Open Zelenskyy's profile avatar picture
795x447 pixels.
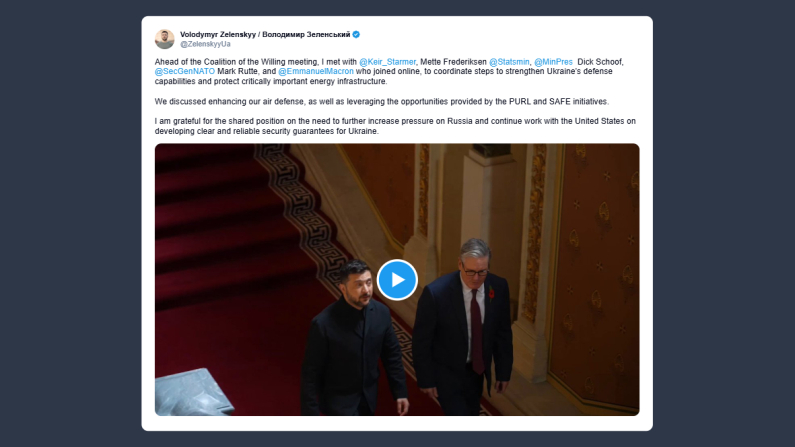164,39
